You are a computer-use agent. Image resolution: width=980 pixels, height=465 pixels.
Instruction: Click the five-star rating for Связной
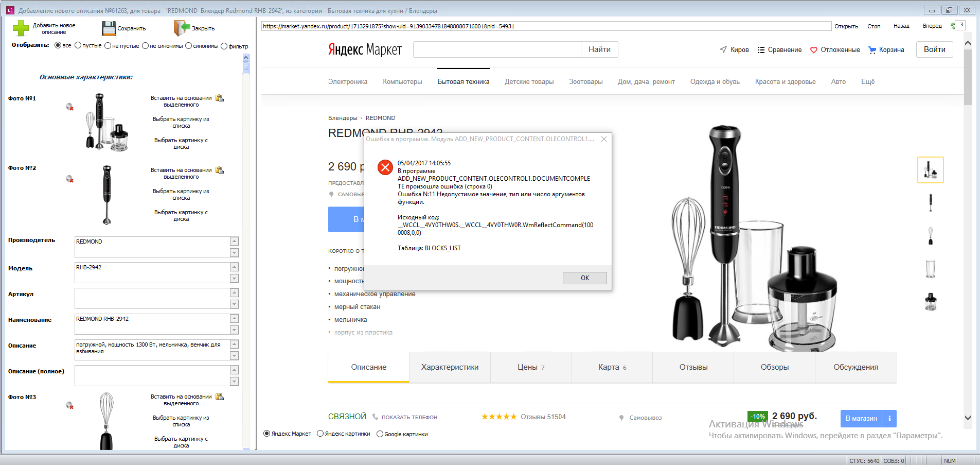click(499, 417)
